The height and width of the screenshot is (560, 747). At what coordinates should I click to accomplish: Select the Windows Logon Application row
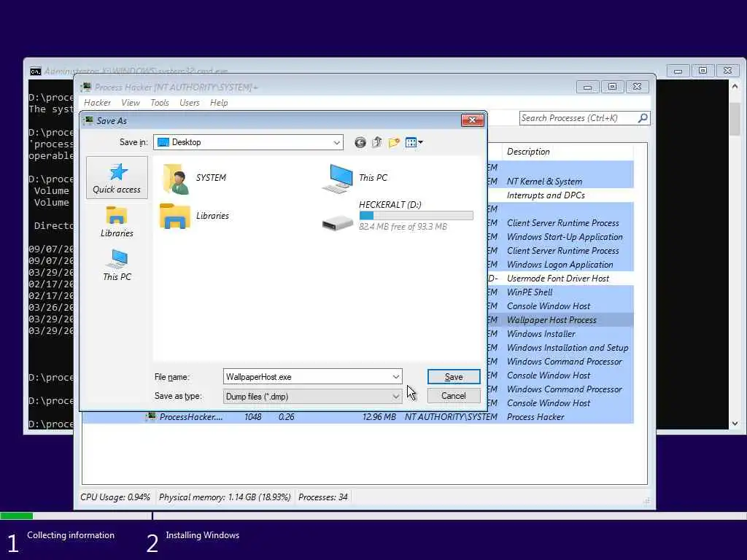coord(560,264)
